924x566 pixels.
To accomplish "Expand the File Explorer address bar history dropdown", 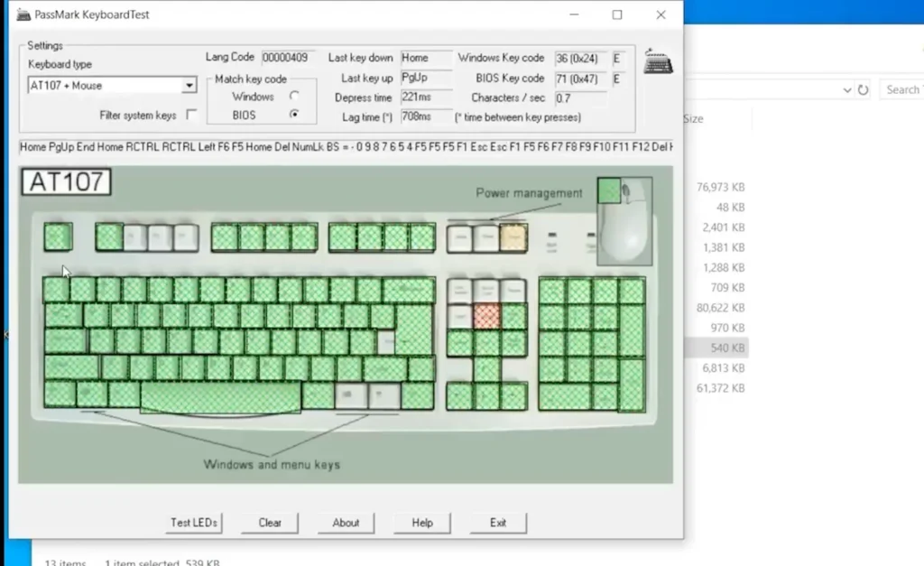I will [x=847, y=90].
